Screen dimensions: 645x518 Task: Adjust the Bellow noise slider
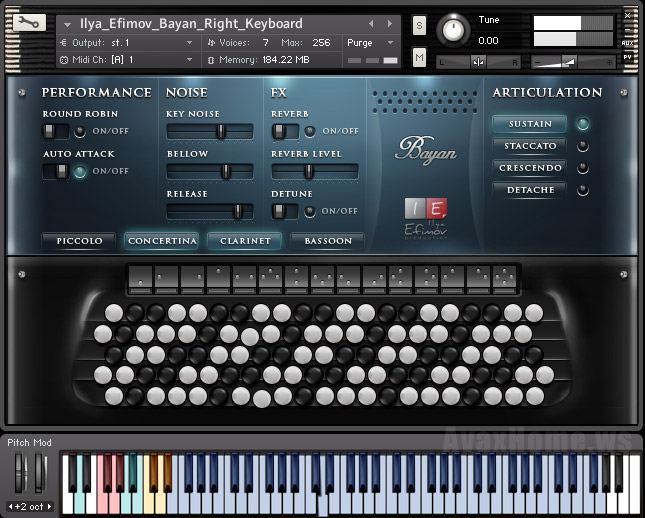pyautogui.click(x=210, y=172)
